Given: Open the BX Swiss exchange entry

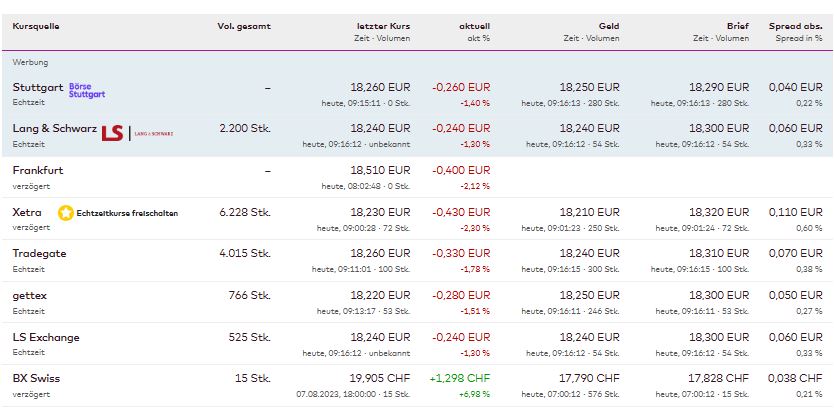Looking at the screenshot, I should (x=35, y=378).
